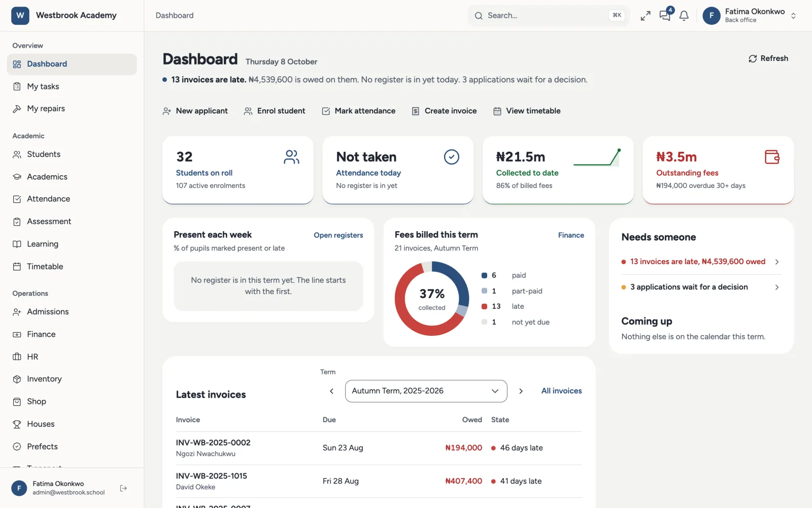Follow the Open registers link
The image size is (812, 508).
click(x=339, y=235)
